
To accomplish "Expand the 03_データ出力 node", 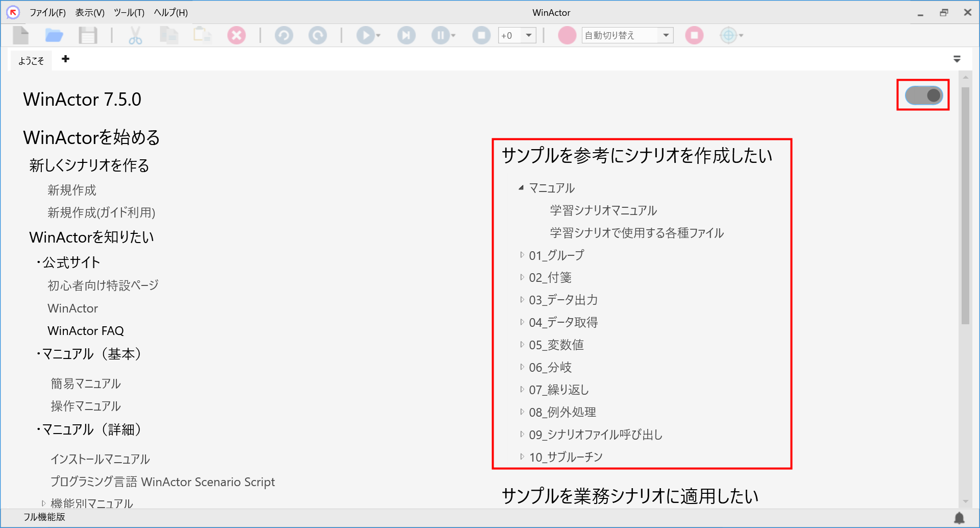I will [522, 299].
